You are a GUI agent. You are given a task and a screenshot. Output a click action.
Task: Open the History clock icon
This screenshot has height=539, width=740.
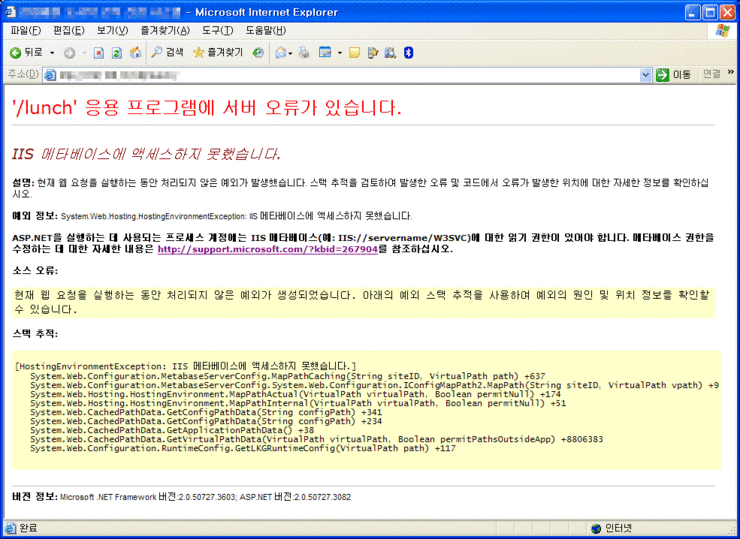(258, 52)
